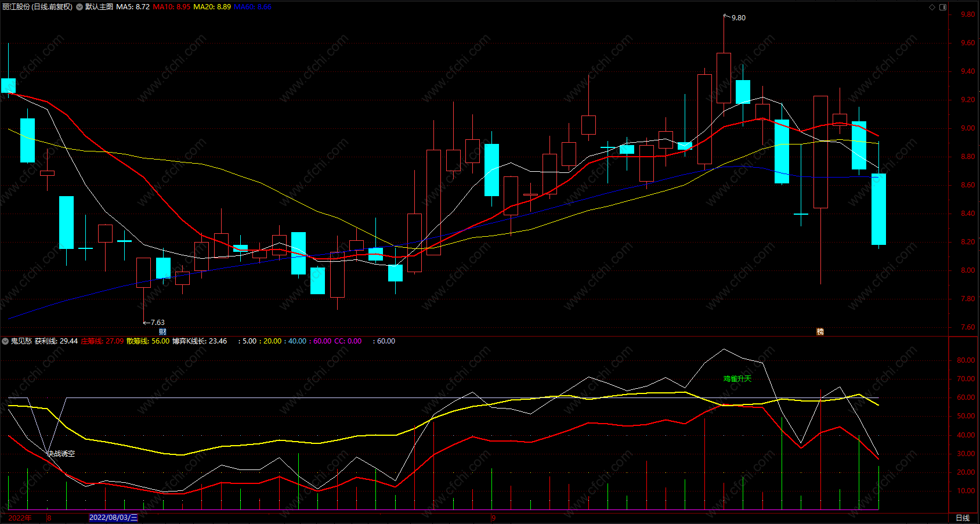Click the 2022年 label on time axis
Image resolution: width=980 pixels, height=524 pixels.
click(x=20, y=518)
